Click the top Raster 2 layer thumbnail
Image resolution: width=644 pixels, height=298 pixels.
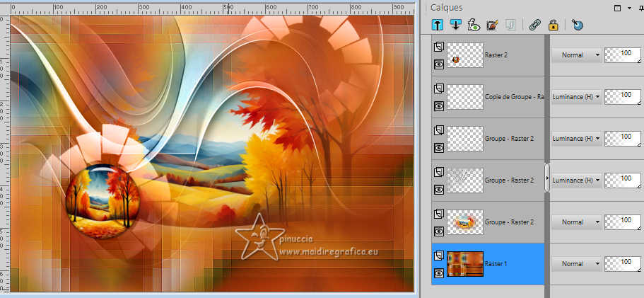click(x=465, y=55)
